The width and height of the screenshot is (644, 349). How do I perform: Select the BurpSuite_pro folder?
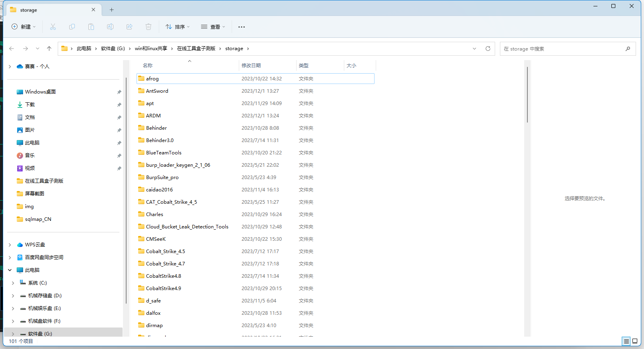point(256,177)
